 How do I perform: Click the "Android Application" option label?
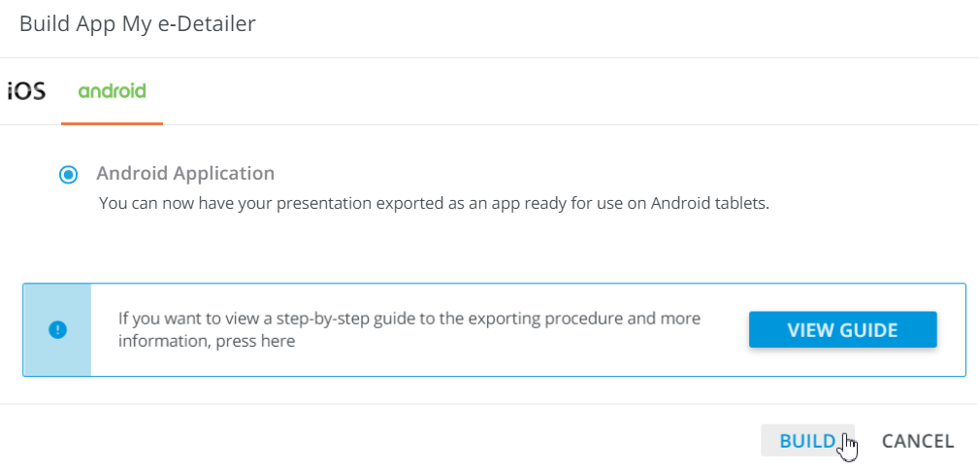tap(185, 174)
